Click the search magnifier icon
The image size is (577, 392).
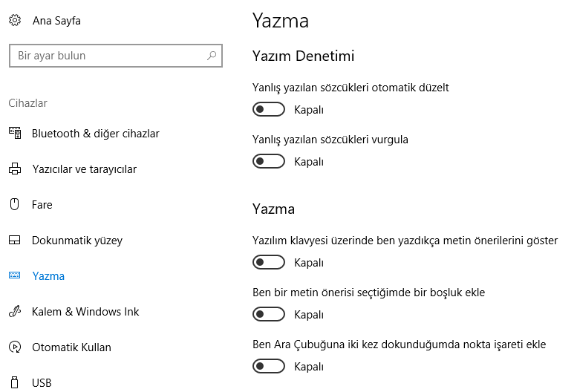pyautogui.click(x=212, y=56)
